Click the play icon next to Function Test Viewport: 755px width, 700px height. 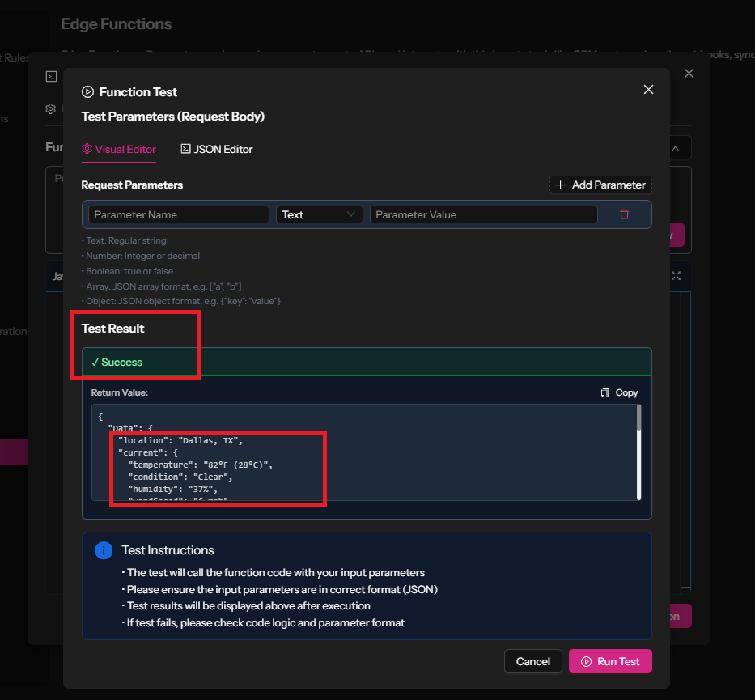(88, 92)
